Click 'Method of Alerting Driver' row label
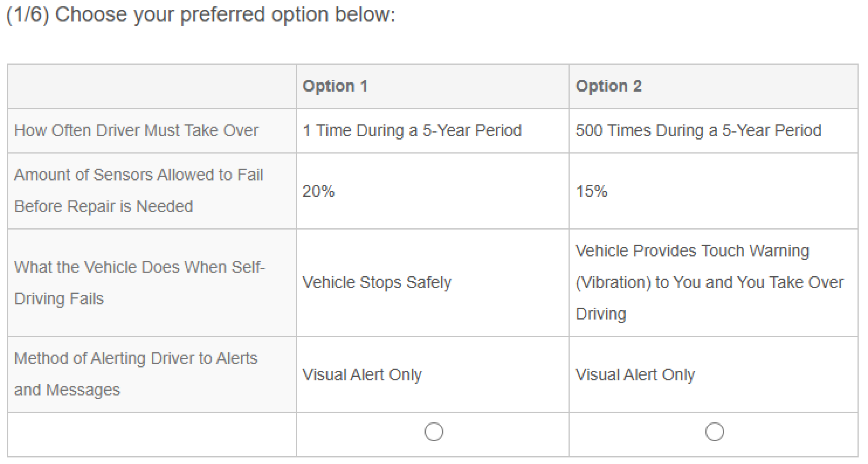Viewport: 868px width, 464px height. [135, 359]
